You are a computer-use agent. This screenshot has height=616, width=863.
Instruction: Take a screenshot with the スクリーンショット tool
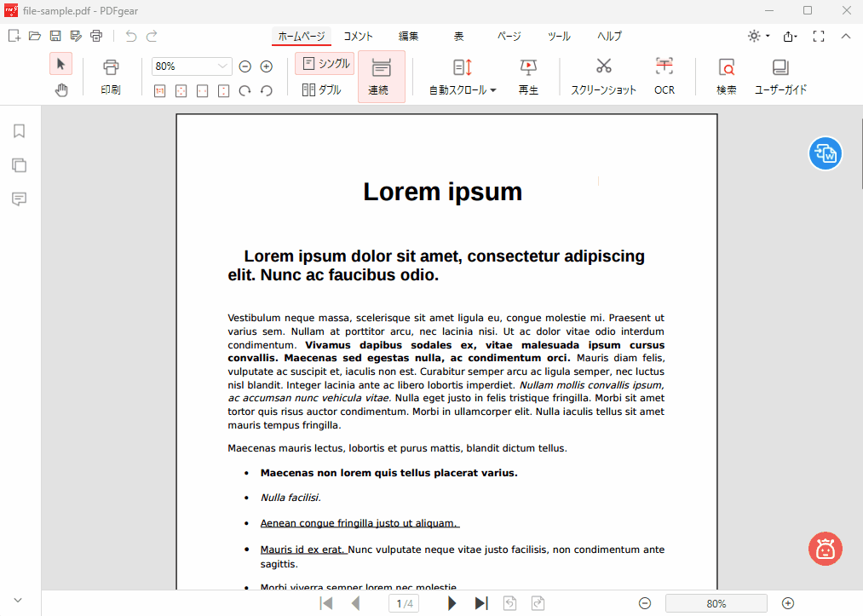click(603, 75)
